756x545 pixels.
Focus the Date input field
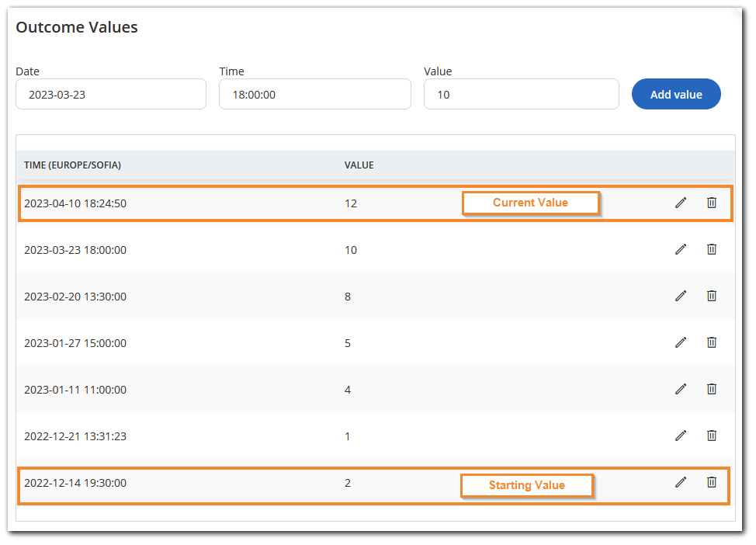point(111,94)
